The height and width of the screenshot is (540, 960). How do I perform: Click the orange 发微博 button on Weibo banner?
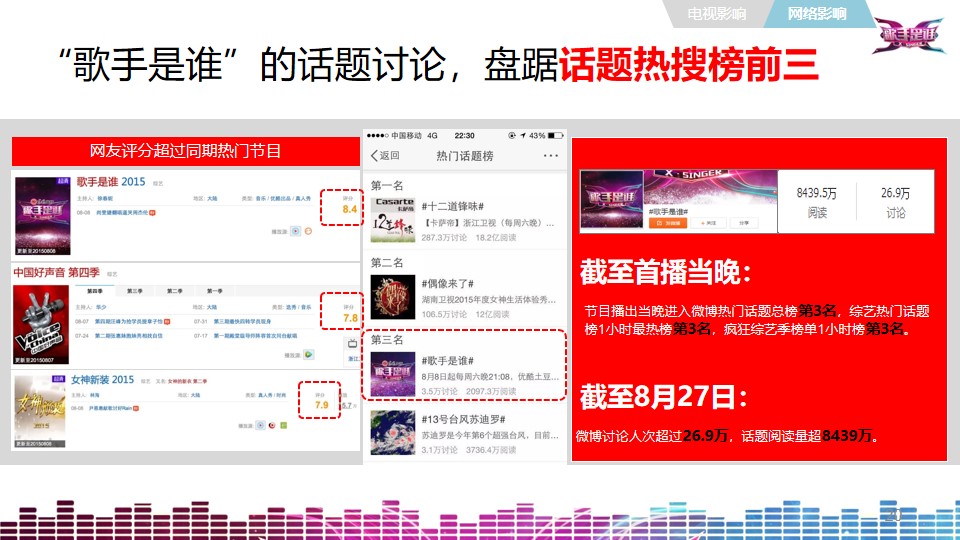point(667,223)
